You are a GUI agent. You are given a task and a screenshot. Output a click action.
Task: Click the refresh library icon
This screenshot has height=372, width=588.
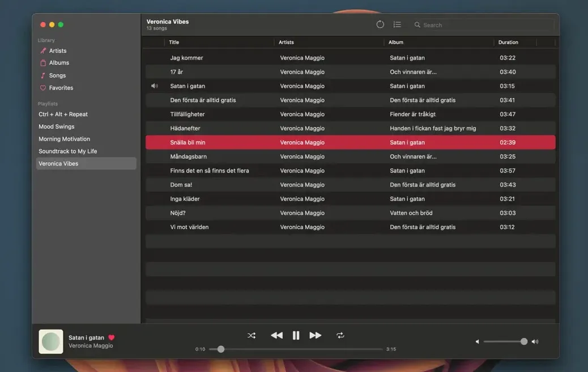coord(380,24)
